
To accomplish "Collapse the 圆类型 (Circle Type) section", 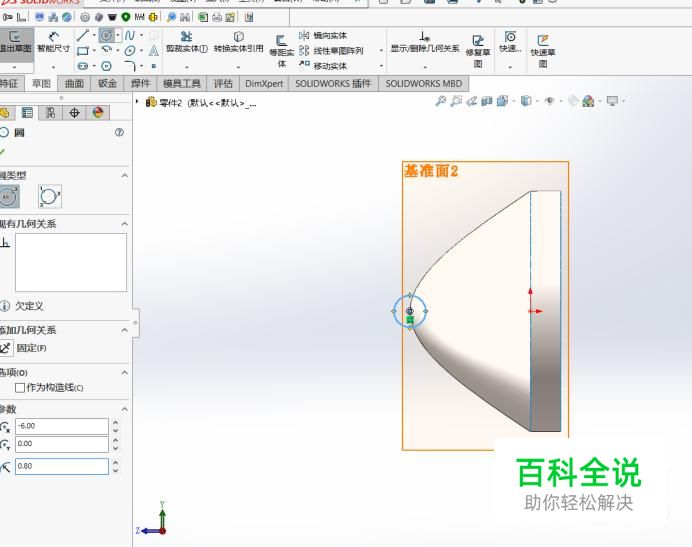I will (x=124, y=176).
